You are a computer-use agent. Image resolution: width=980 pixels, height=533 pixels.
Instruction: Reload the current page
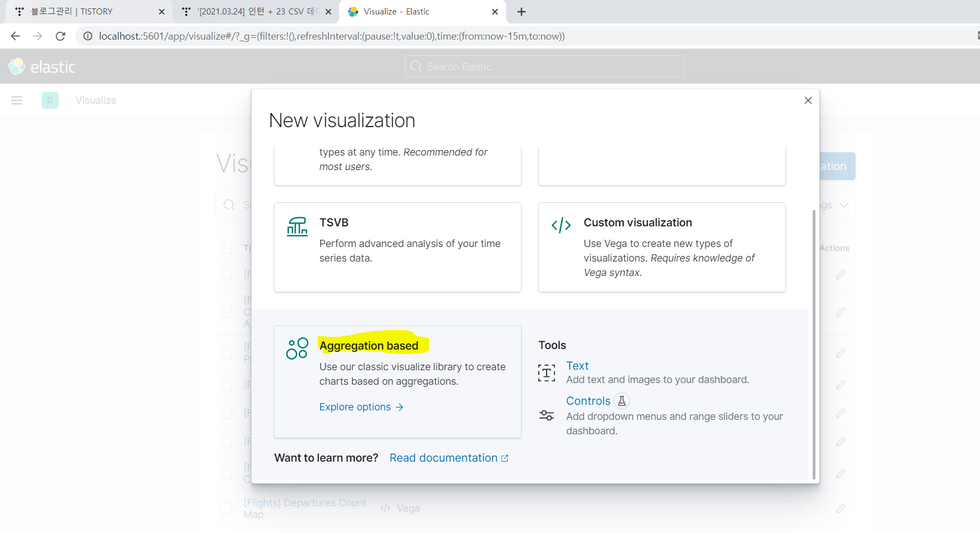click(x=60, y=36)
